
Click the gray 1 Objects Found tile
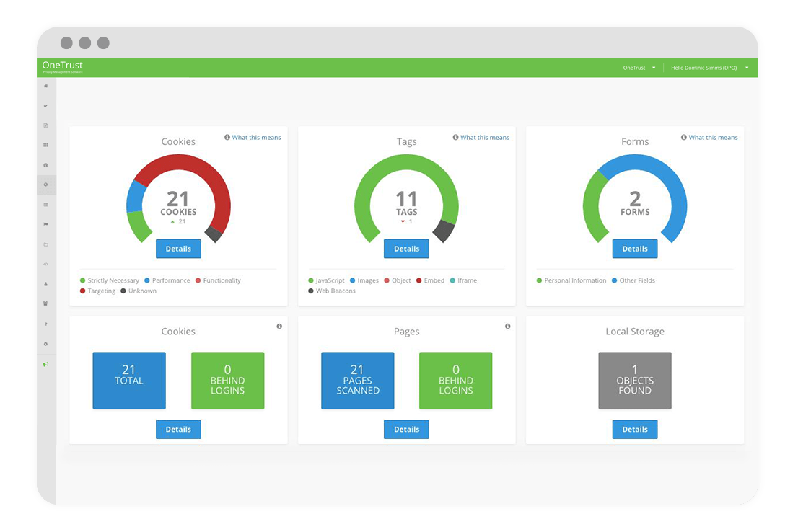[x=635, y=381]
